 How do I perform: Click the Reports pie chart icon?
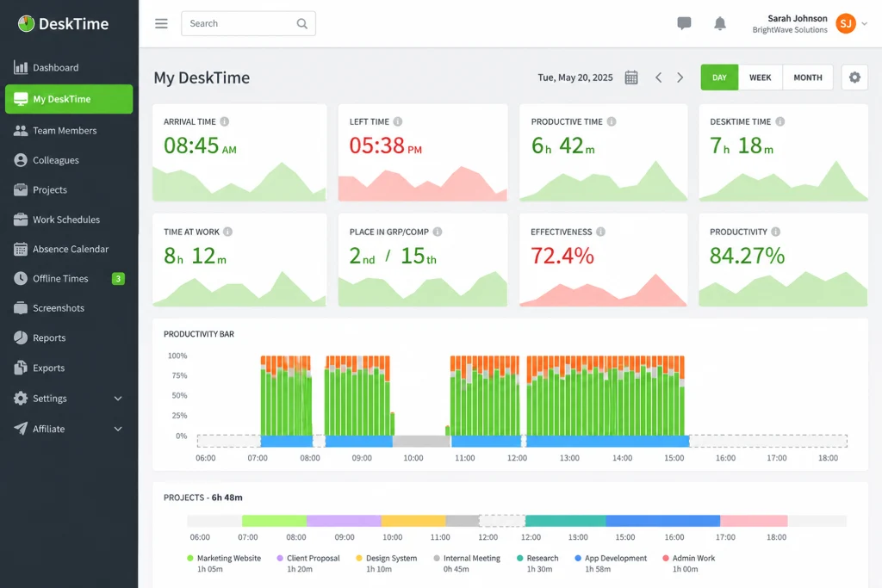click(21, 337)
